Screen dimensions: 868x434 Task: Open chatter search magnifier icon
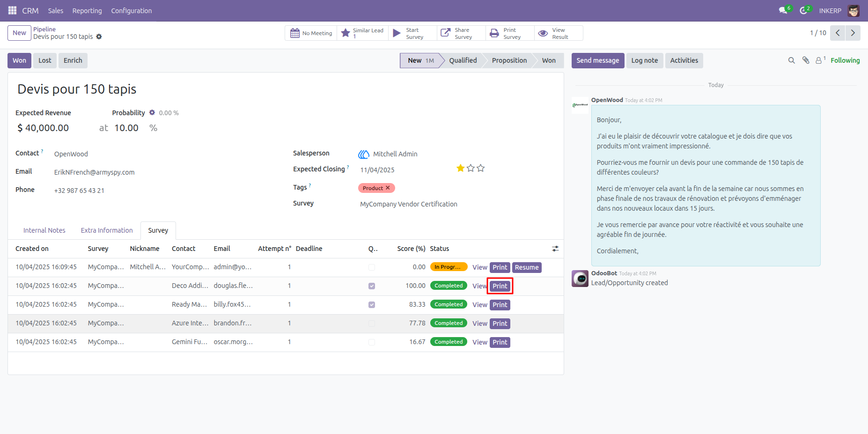[x=792, y=60]
